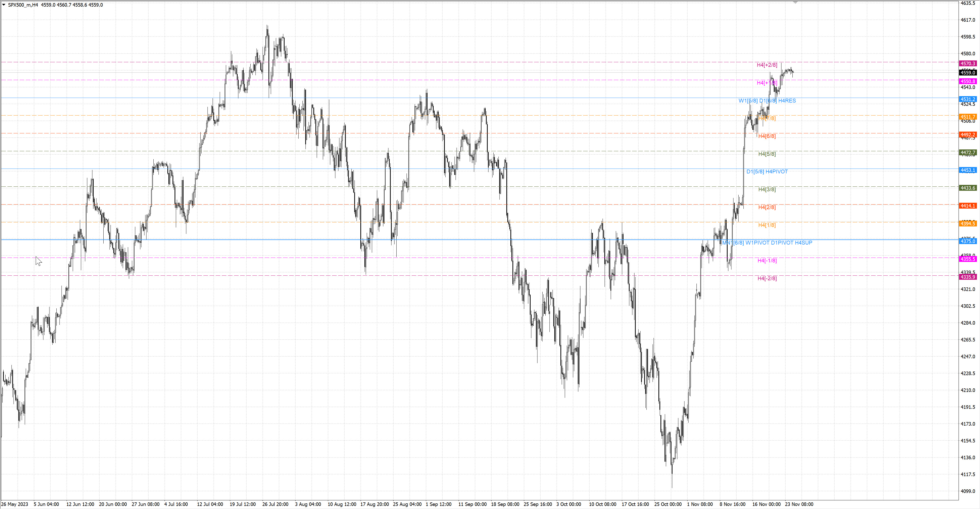
Task: Select the H4[-2/8] level label
Action: pos(767,278)
